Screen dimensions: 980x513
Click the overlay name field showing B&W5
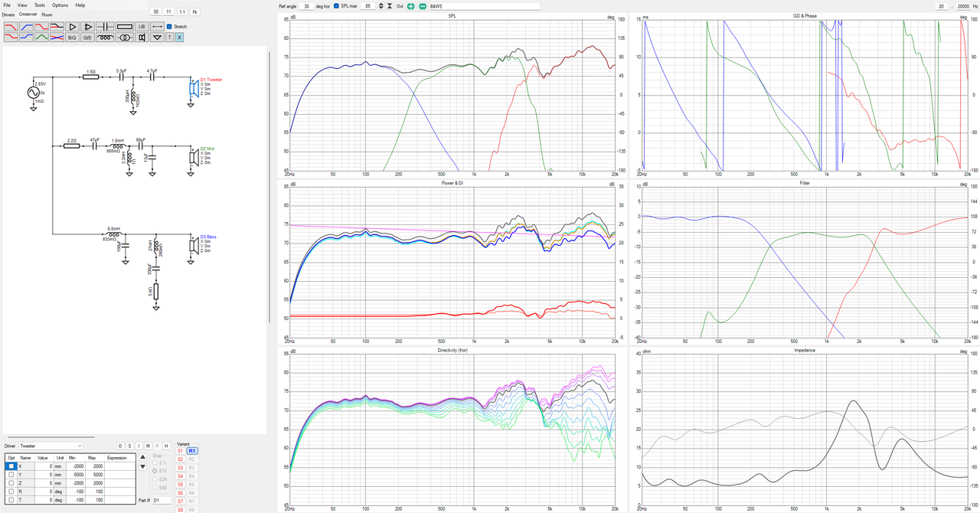click(484, 6)
